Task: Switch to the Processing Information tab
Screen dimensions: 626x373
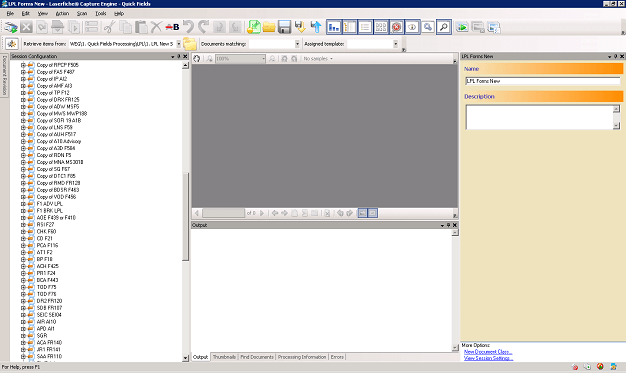Action: tap(302, 357)
